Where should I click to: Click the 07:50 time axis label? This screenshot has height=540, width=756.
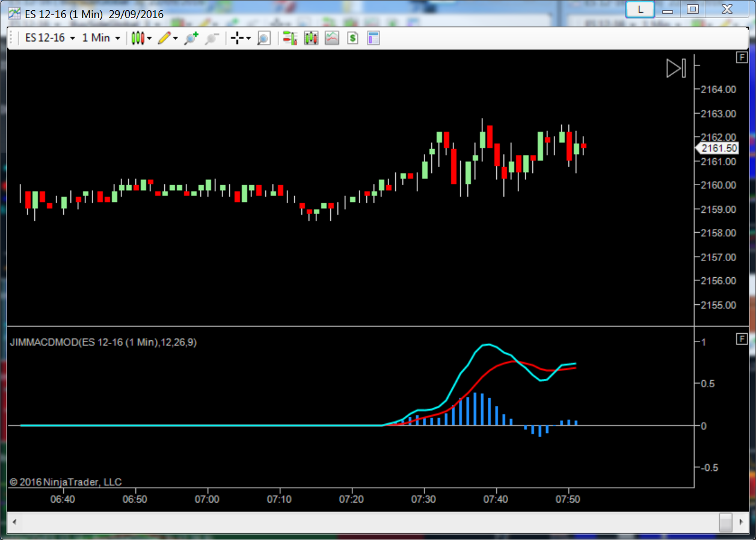[x=568, y=499]
